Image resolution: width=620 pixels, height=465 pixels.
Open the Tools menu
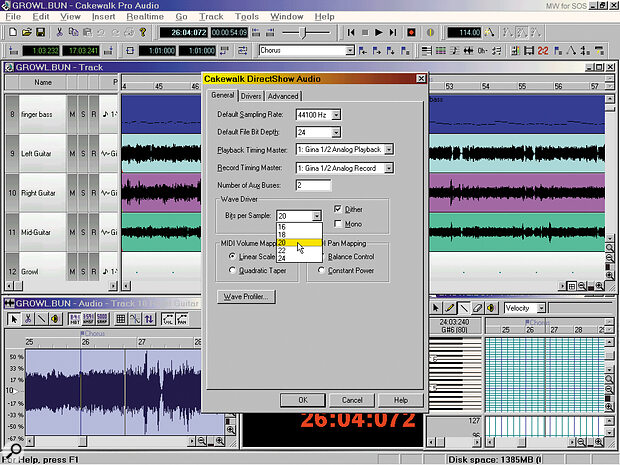pyautogui.click(x=247, y=17)
